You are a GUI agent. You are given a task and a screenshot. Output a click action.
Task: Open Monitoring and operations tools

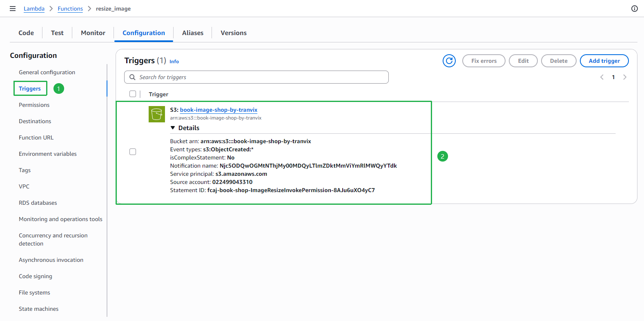point(60,219)
